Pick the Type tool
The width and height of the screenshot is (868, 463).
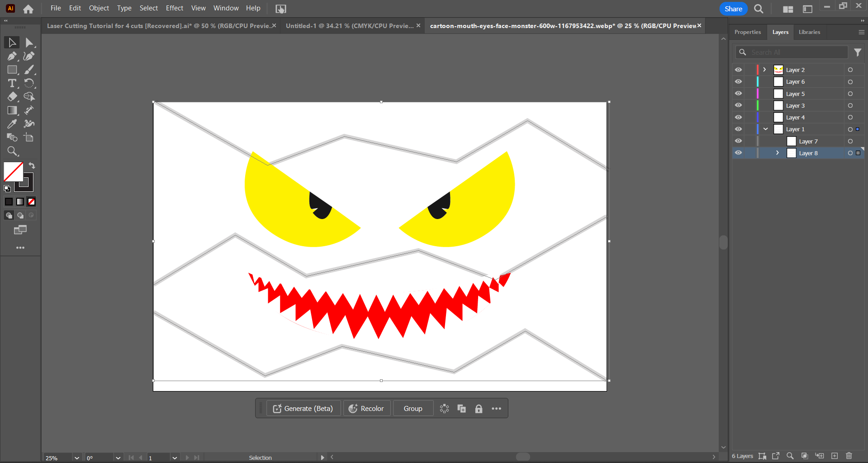(x=12, y=83)
